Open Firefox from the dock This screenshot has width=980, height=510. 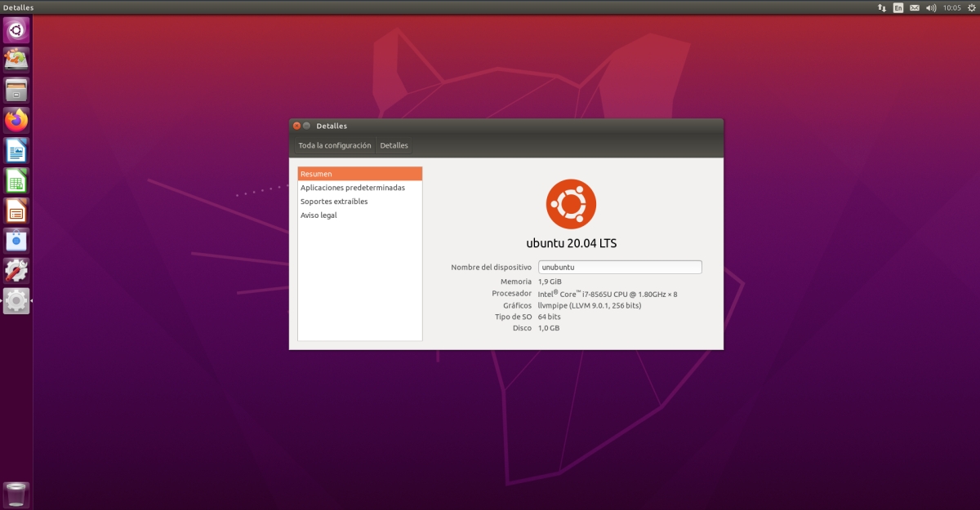click(16, 118)
